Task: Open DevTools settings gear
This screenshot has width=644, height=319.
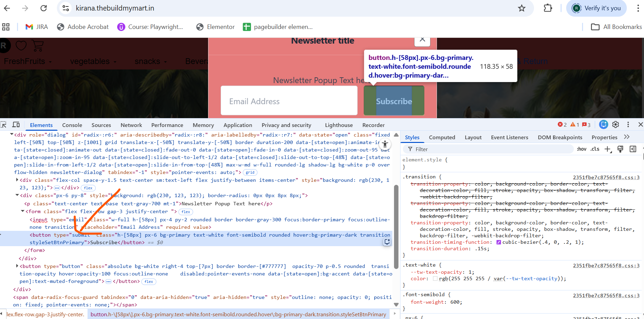Action: tap(615, 125)
